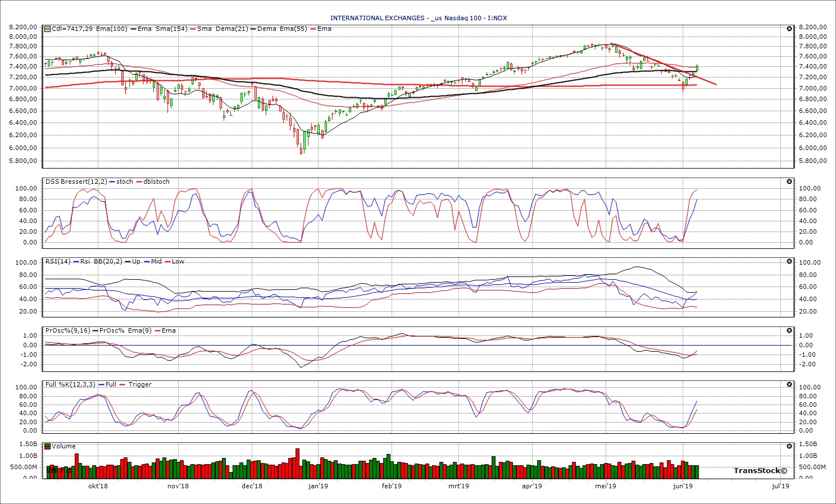Click the okt'18 date axis label
The height and width of the screenshot is (504, 836).
tap(98, 486)
